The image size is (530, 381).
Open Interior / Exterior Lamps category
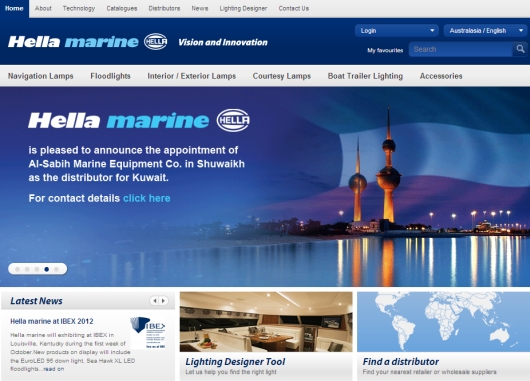(x=192, y=76)
